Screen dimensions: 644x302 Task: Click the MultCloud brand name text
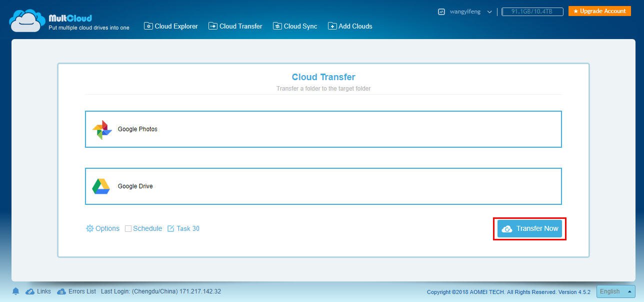point(70,19)
